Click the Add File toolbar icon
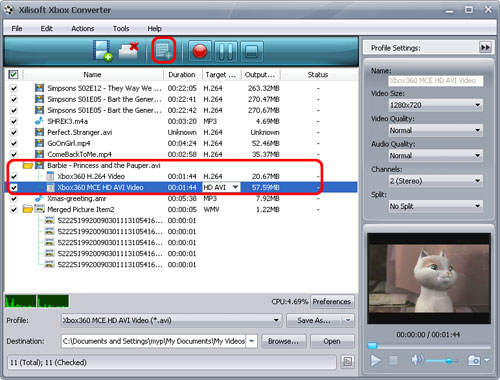Screen dimensions: 500x380 pos(102,51)
